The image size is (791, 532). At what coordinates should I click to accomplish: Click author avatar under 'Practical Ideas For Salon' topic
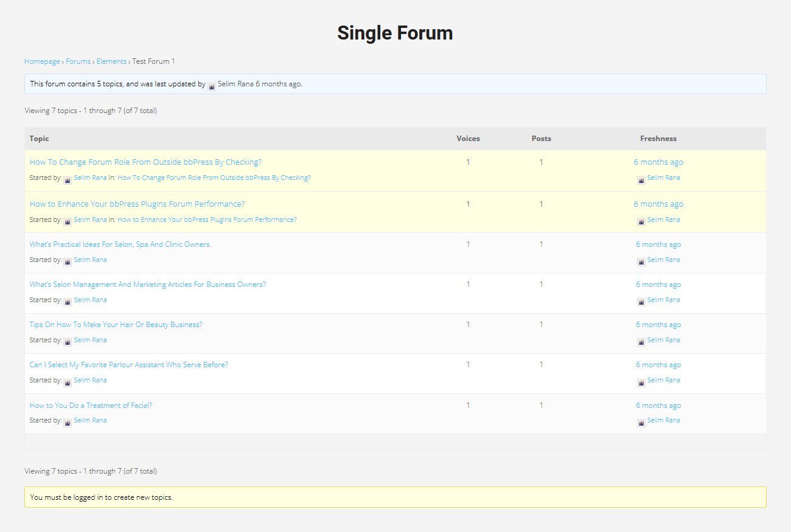tap(68, 262)
